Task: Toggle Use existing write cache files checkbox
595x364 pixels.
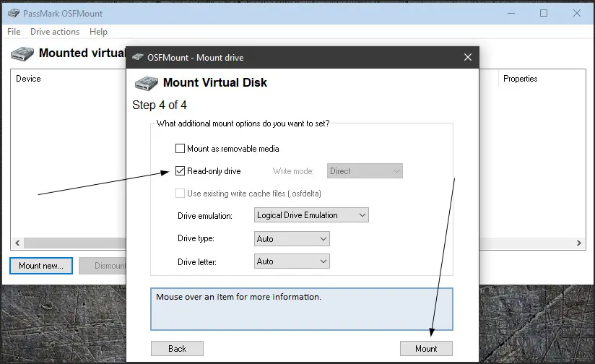Action: tap(180, 194)
